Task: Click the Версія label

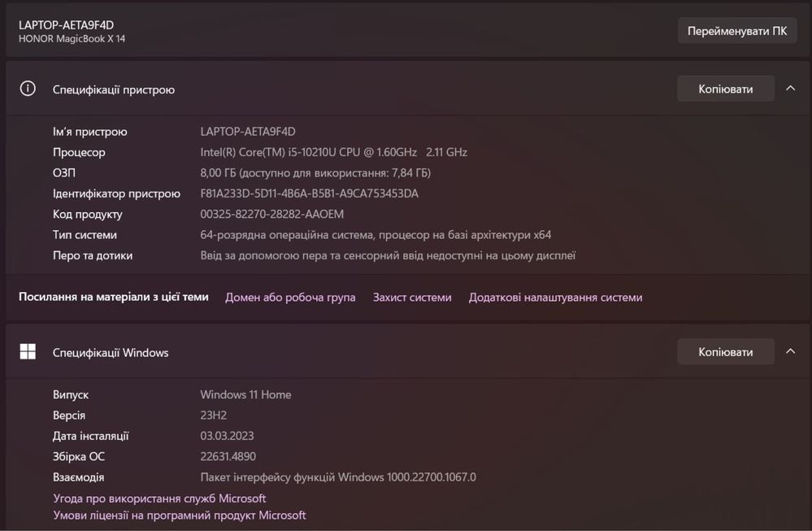Action: point(69,416)
